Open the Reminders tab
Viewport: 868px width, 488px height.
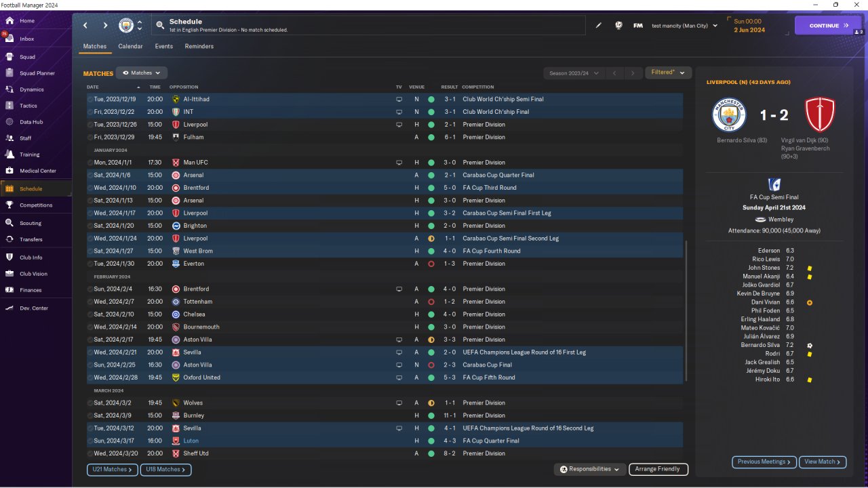click(199, 47)
